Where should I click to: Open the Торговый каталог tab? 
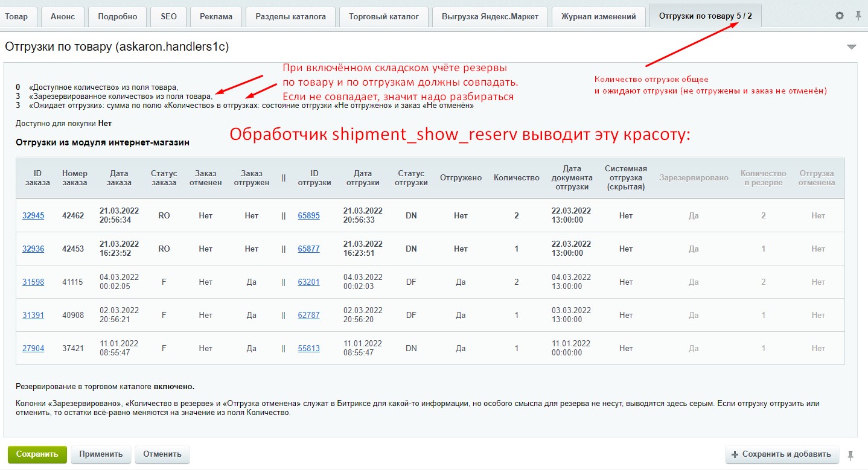coord(384,17)
